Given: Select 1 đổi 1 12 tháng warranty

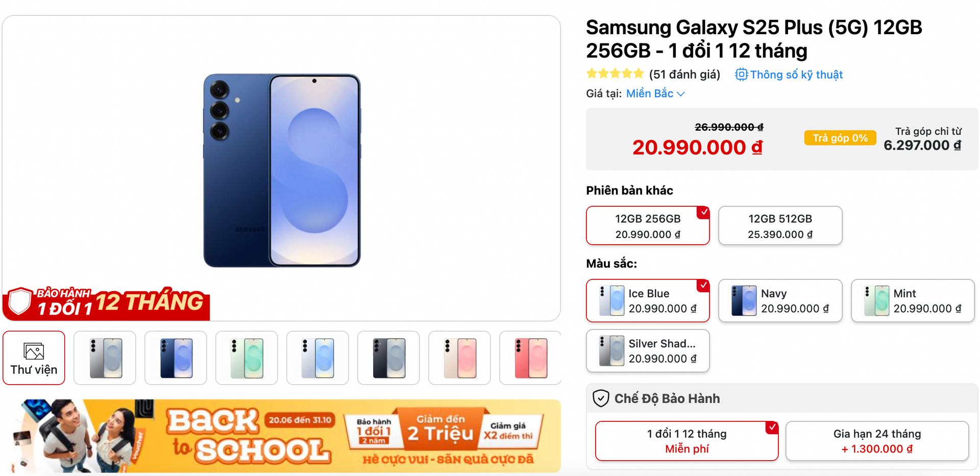Looking at the screenshot, I should (x=687, y=441).
